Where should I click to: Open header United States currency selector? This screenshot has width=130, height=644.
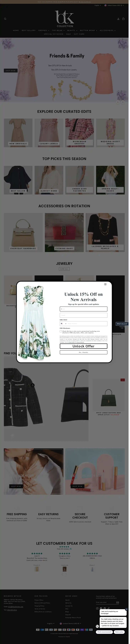[114, 5]
